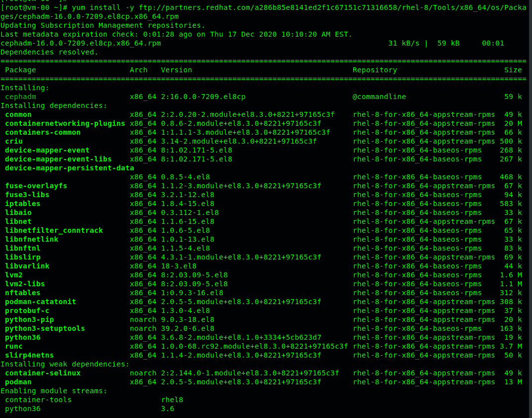Viewport: 532px width, 418px height.
Task: Select the nftables package name
Action: tap(23, 293)
